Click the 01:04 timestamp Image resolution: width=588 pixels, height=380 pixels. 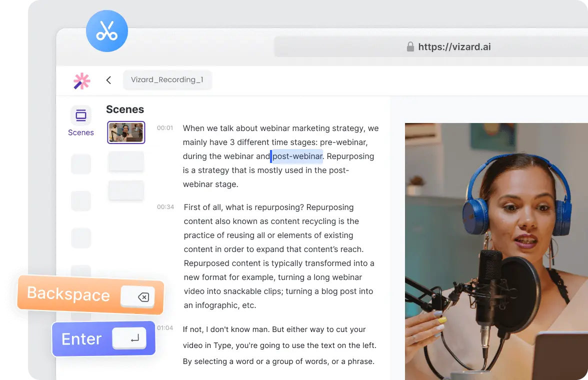[x=165, y=328]
